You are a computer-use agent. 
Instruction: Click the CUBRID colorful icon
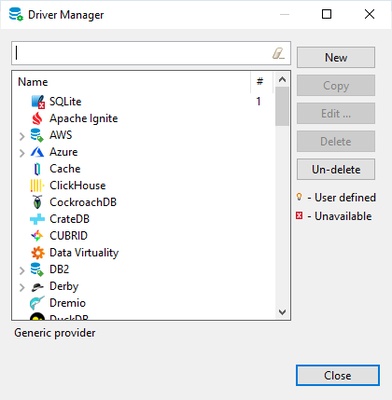point(37,236)
